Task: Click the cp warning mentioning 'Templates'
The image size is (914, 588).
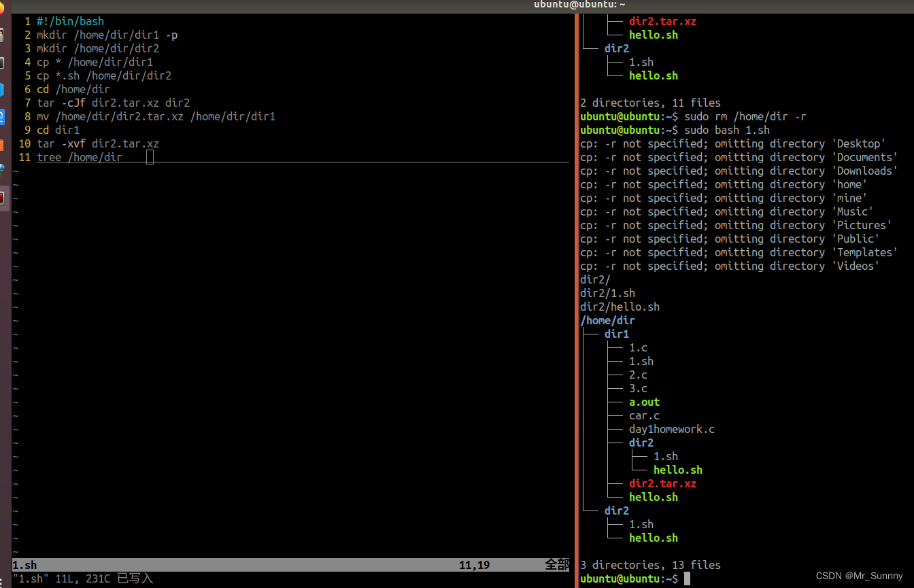Action: (x=739, y=252)
